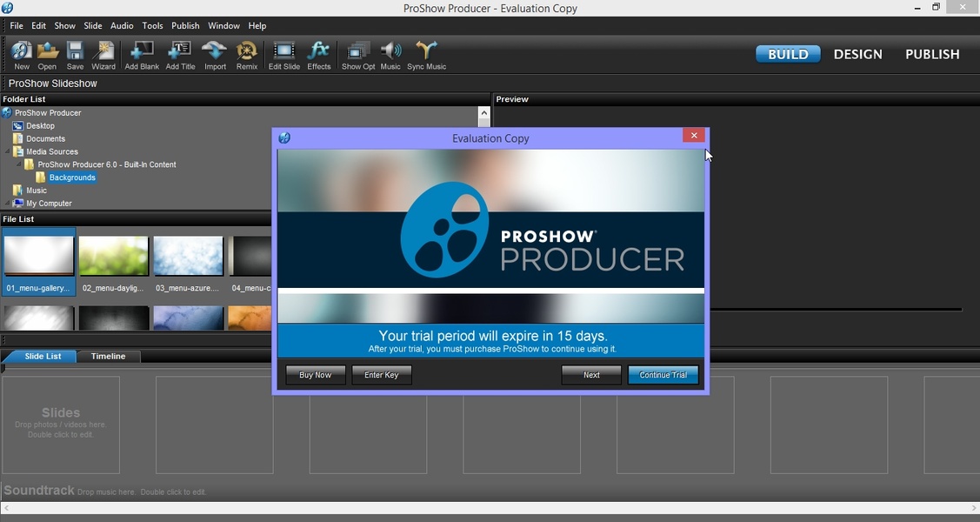Open the Edit menu
The width and height of the screenshot is (980, 522).
[39, 25]
